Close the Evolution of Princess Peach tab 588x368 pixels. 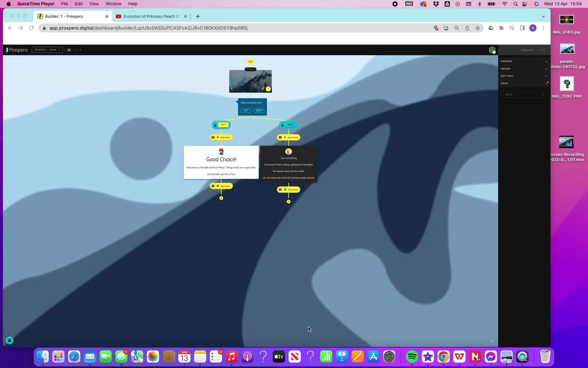[x=185, y=16]
